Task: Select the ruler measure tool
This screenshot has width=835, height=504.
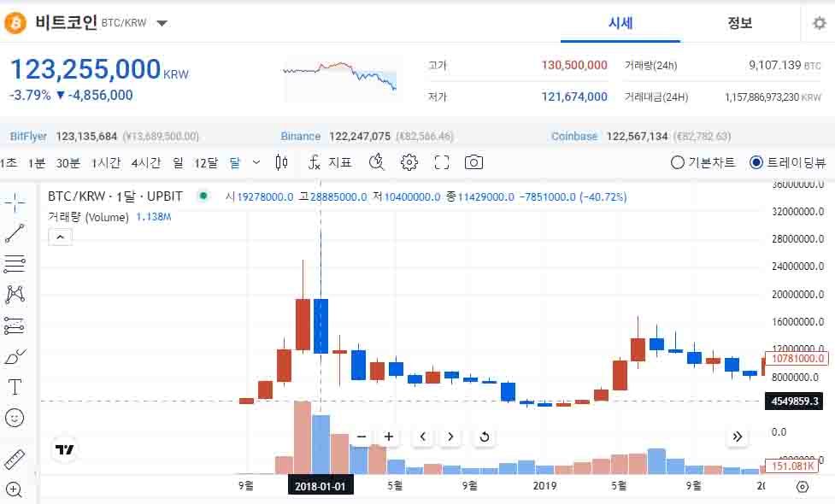Action: (15, 459)
